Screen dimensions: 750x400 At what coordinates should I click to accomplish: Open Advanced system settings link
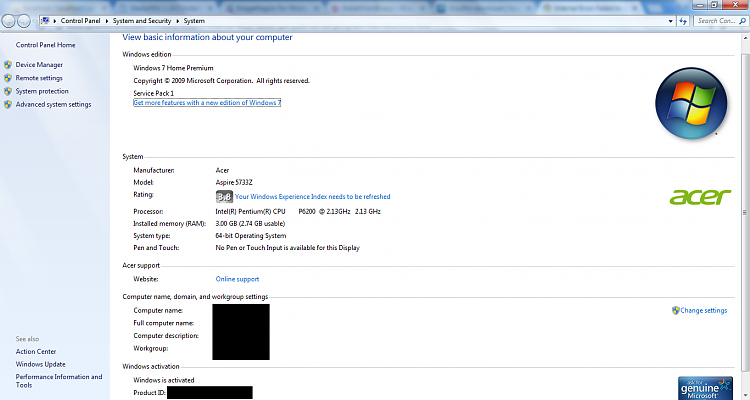click(x=53, y=104)
